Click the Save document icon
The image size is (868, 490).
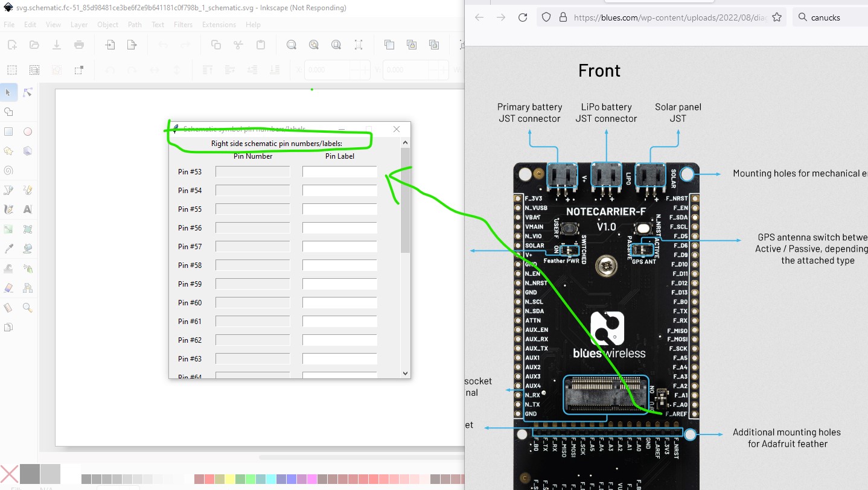(57, 45)
